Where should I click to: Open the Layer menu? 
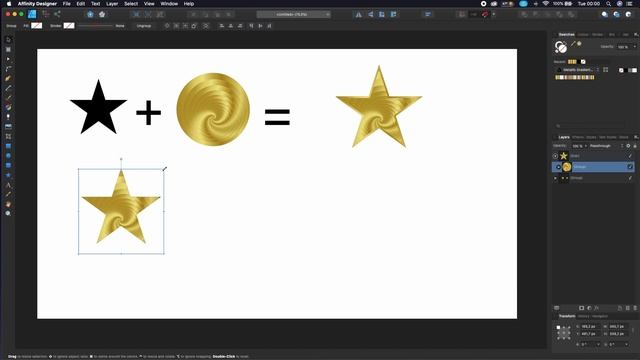pyautogui.click(x=112, y=4)
